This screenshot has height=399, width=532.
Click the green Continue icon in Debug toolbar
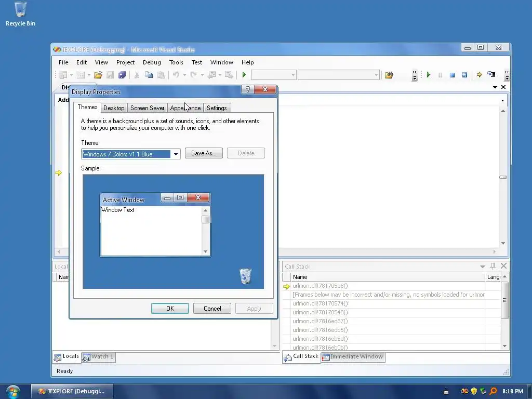[428, 75]
